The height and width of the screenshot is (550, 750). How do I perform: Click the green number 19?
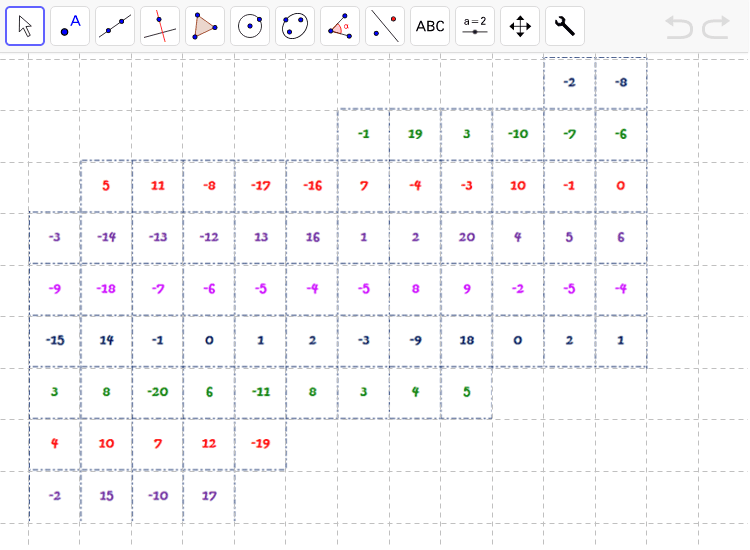click(x=415, y=134)
